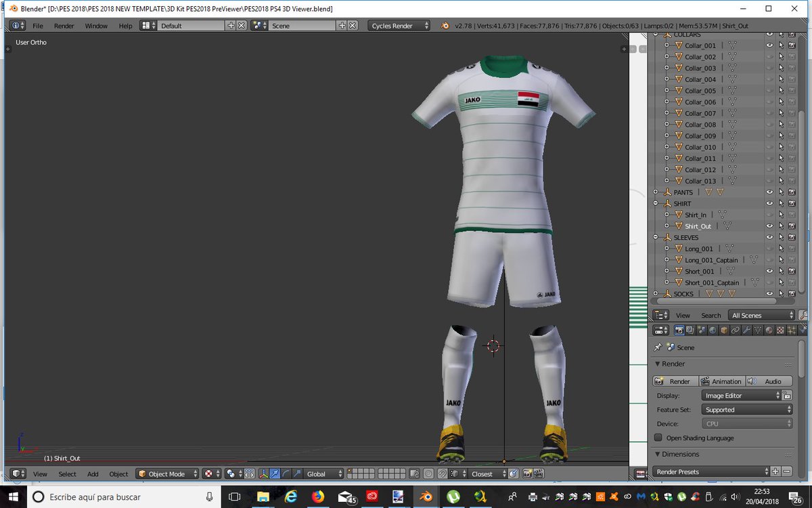Open the top-bar Render menu
Screen dimensions: 812x508
(64, 26)
